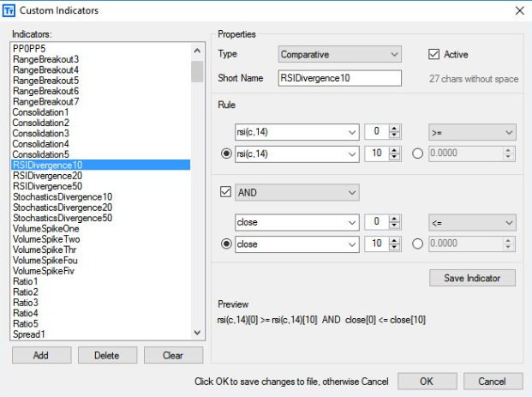Click indicators list scroll down arrow
This screenshot has height=397, width=532.
coord(197,333)
